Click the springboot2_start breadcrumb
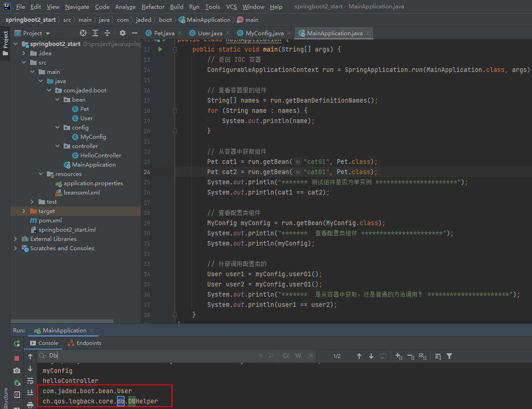This screenshot has height=409, width=532. pos(31,19)
